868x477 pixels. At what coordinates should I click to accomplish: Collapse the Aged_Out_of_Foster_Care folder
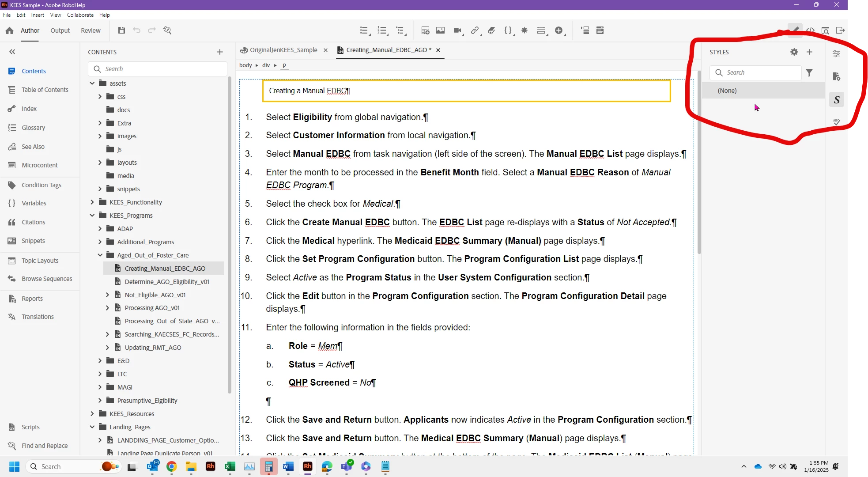point(100,255)
